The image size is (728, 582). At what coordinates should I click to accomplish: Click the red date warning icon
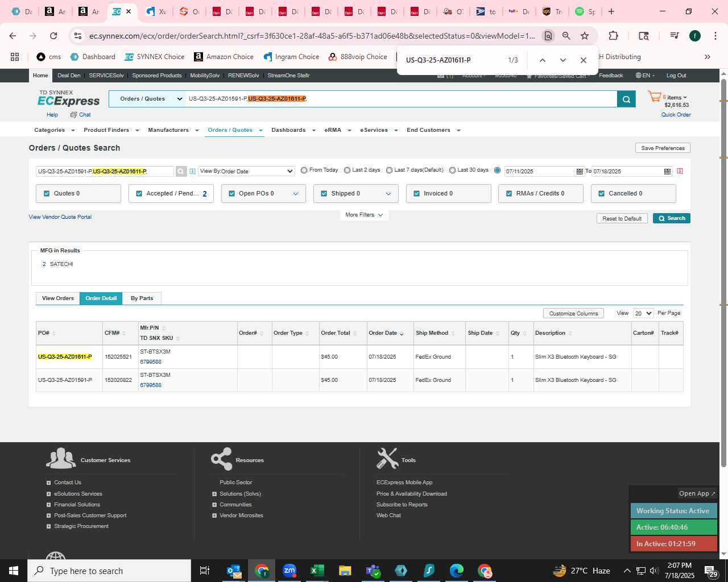pyautogui.click(x=680, y=171)
